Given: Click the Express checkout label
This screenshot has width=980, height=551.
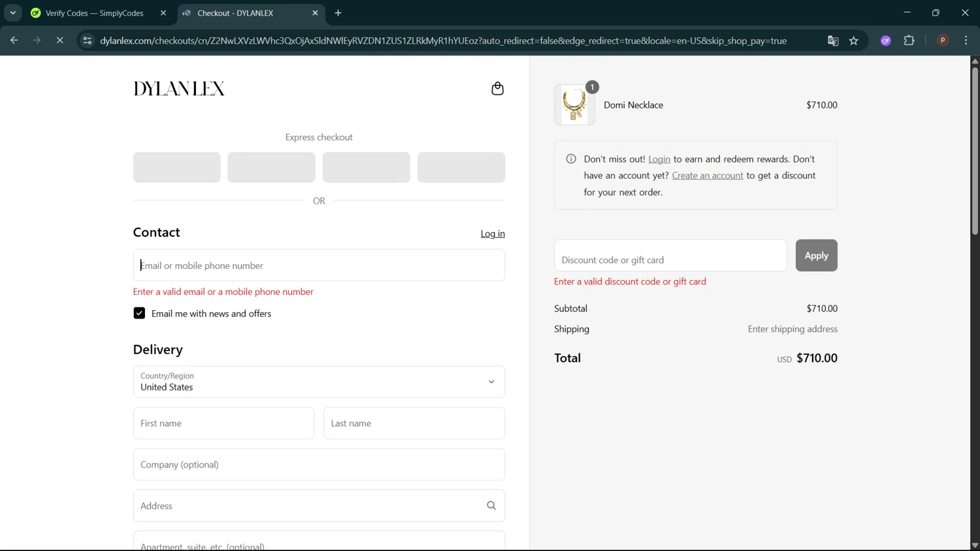Looking at the screenshot, I should [x=319, y=137].
